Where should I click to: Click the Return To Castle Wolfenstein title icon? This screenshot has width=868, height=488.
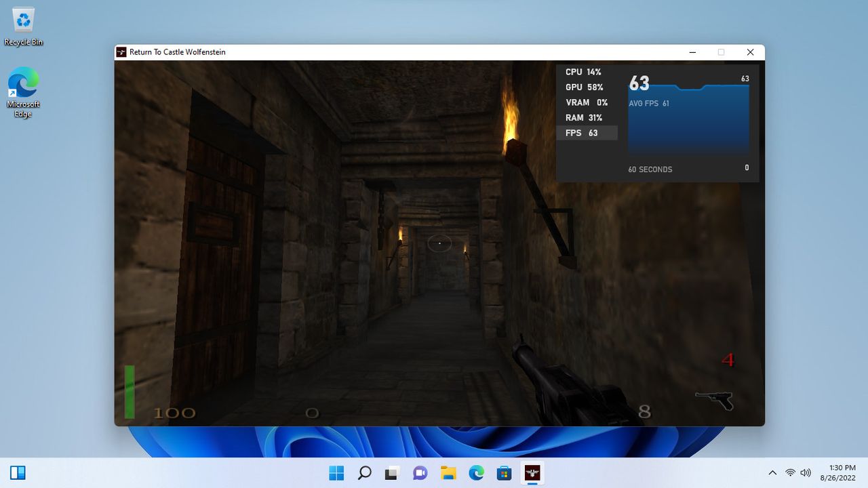click(122, 52)
